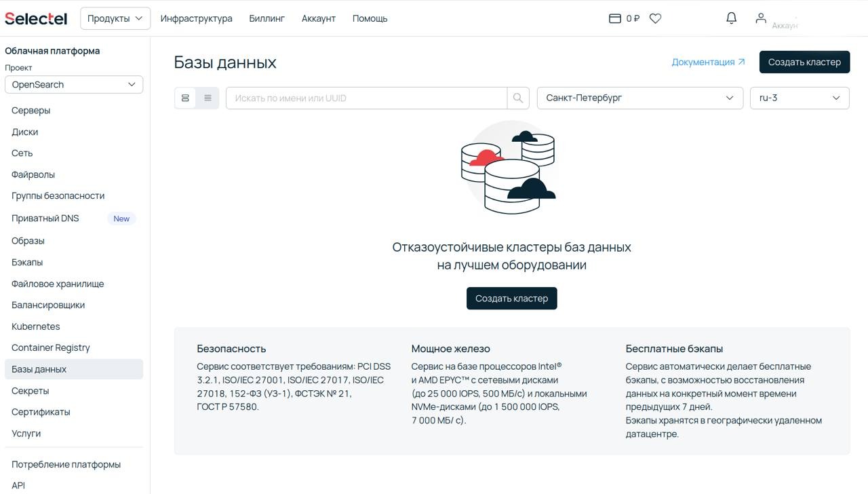Open balance via the card icon
Viewport: 868px width, 494px height.
pyautogui.click(x=614, y=18)
